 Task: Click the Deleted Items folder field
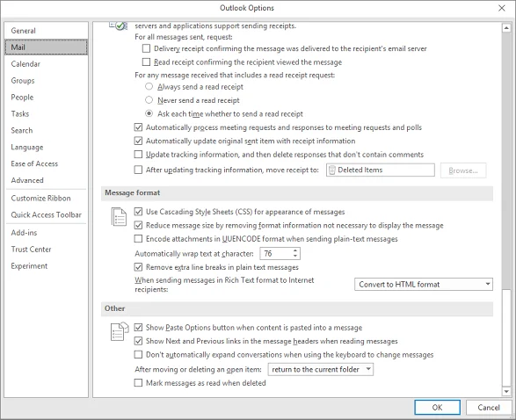point(381,170)
